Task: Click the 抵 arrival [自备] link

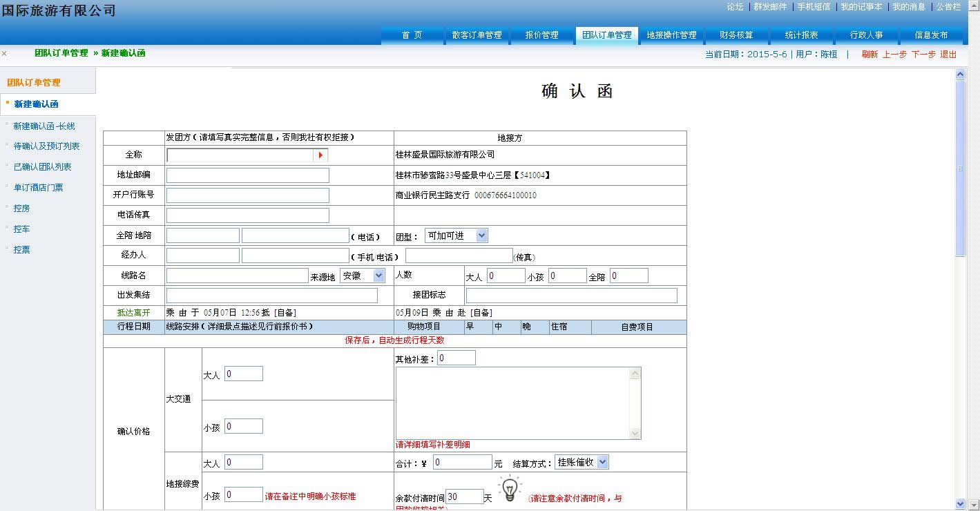Action: [x=285, y=313]
